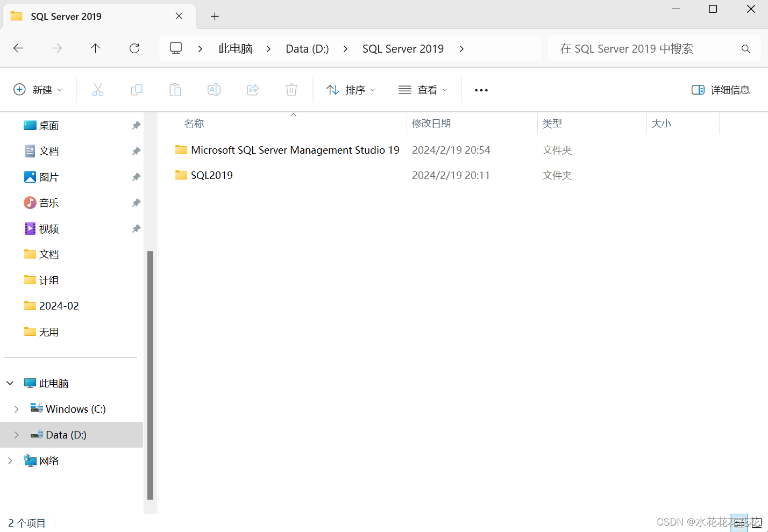Image resolution: width=768 pixels, height=532 pixels.
Task: Unpin 桌面 using its pin icon
Action: (x=136, y=125)
